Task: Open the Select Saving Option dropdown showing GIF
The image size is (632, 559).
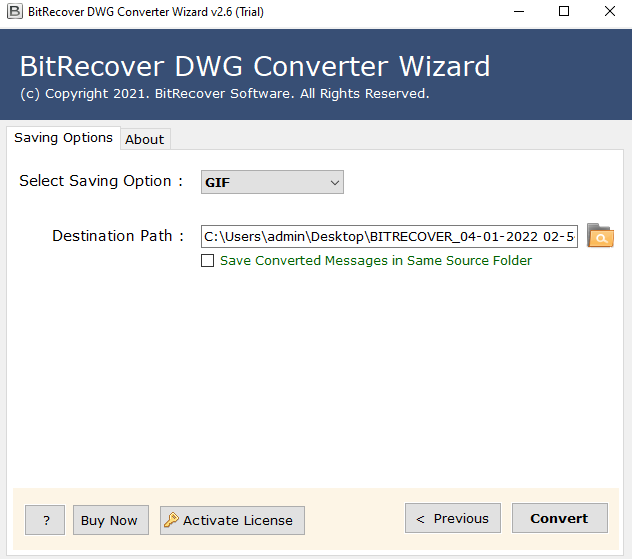Action: [x=272, y=182]
